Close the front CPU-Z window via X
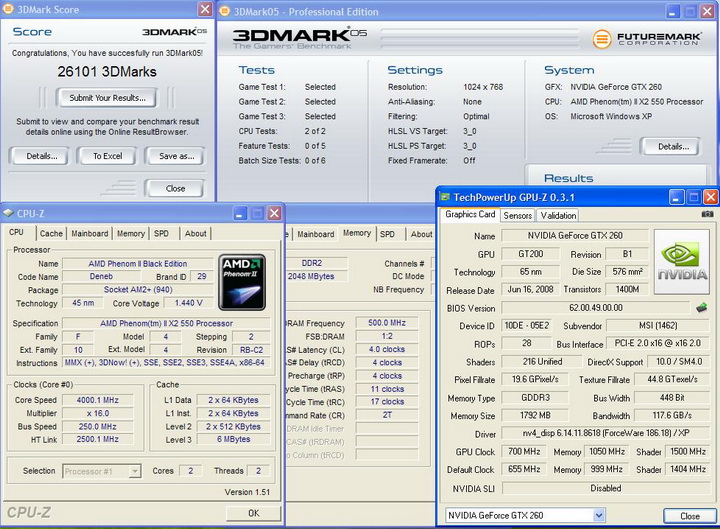This screenshot has width=720, height=529. click(274, 213)
